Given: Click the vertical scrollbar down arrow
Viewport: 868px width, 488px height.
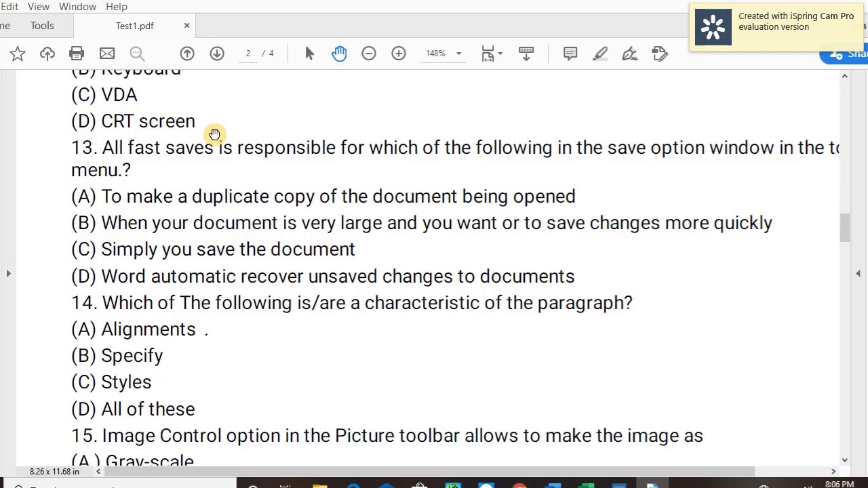Looking at the screenshot, I should pos(845,460).
